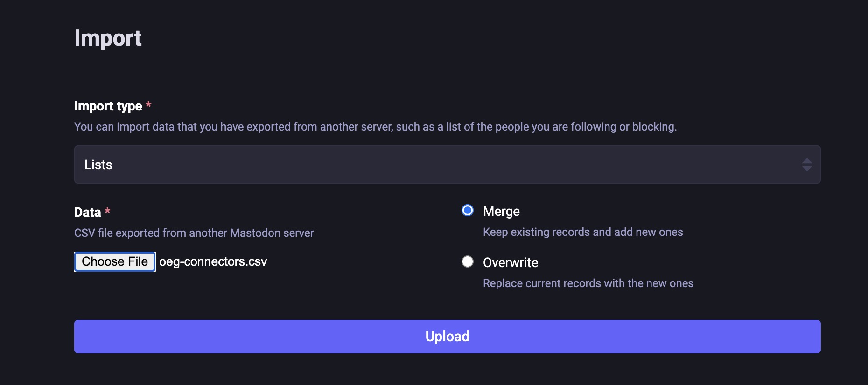Click the Choose File button

pos(115,261)
